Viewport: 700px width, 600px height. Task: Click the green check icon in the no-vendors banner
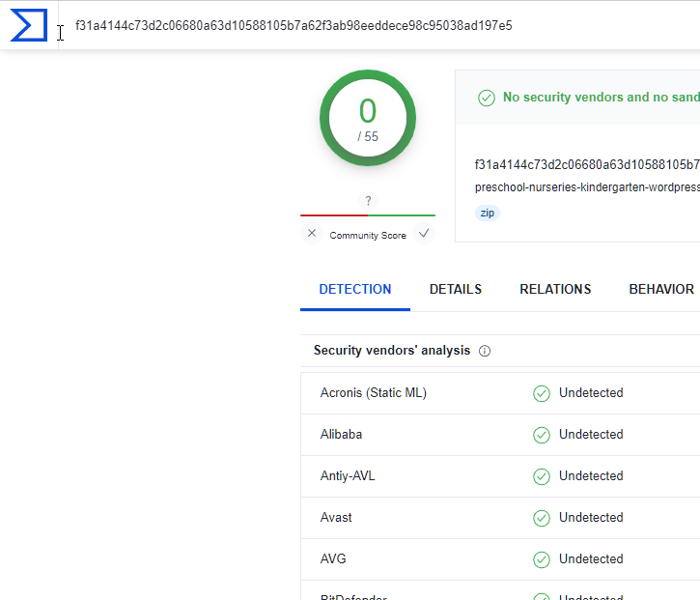pos(487,98)
